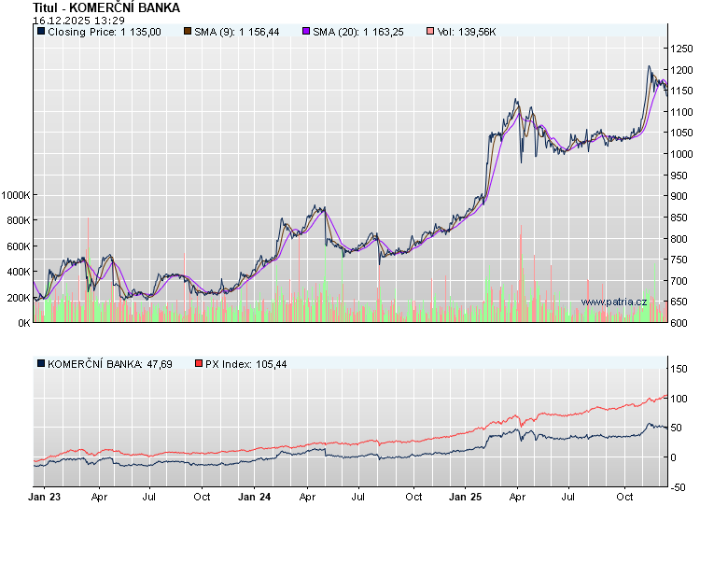This screenshot has height=562, width=728.
Task: Click the 1000K volume axis label
Action: [x=16, y=195]
